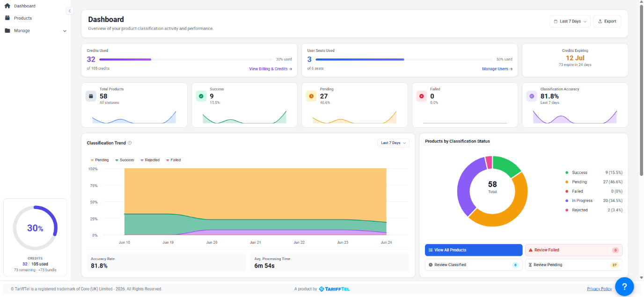Click the Accuracy Rate 81.8% value
Screen dimensions: 644x297
(99, 266)
